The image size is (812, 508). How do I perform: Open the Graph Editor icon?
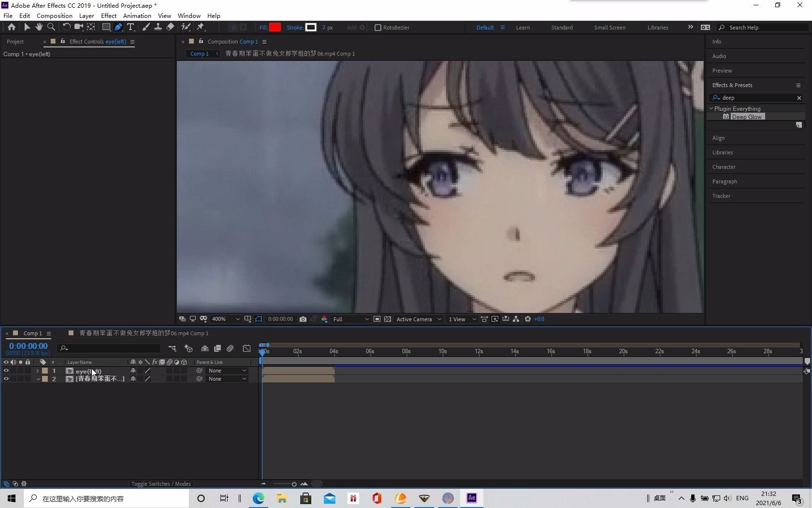(x=246, y=348)
